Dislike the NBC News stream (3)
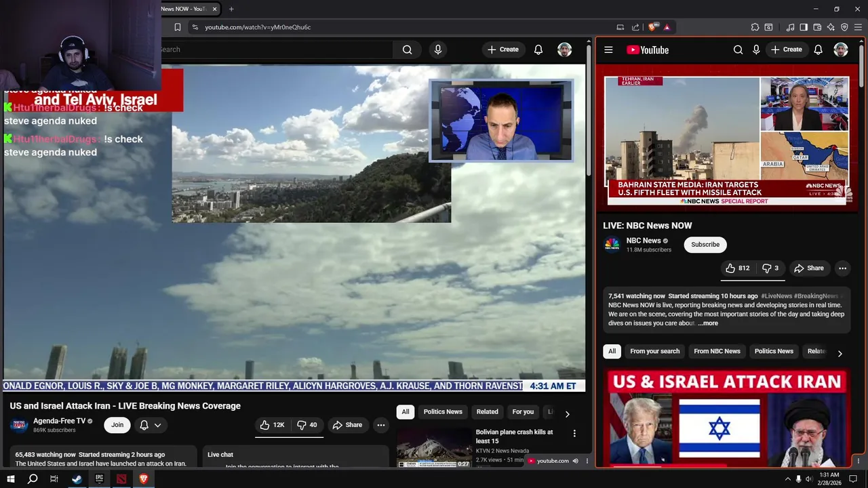868x488 pixels. coord(770,268)
